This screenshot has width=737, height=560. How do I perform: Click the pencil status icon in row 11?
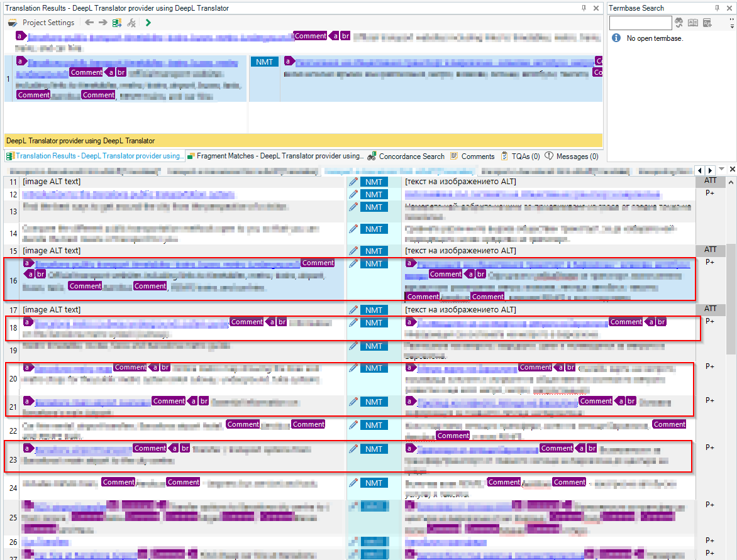(x=353, y=182)
